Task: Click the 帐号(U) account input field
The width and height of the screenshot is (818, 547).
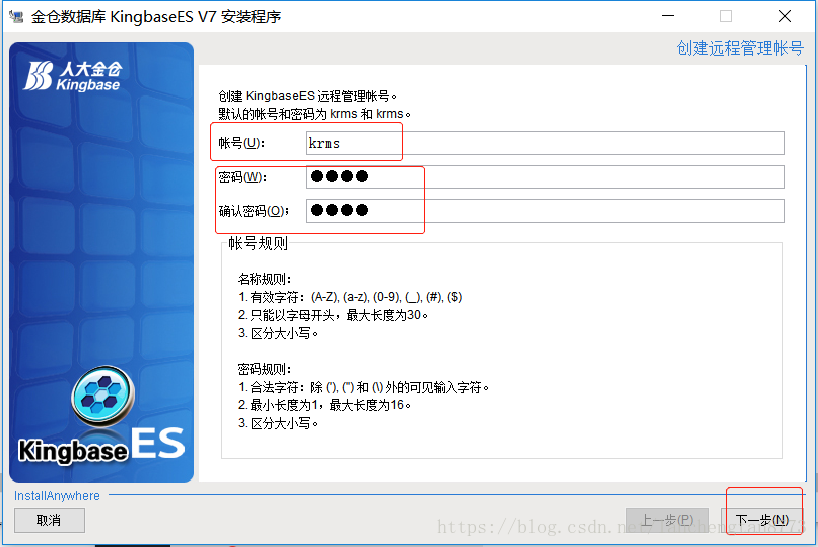Action: pos(545,143)
